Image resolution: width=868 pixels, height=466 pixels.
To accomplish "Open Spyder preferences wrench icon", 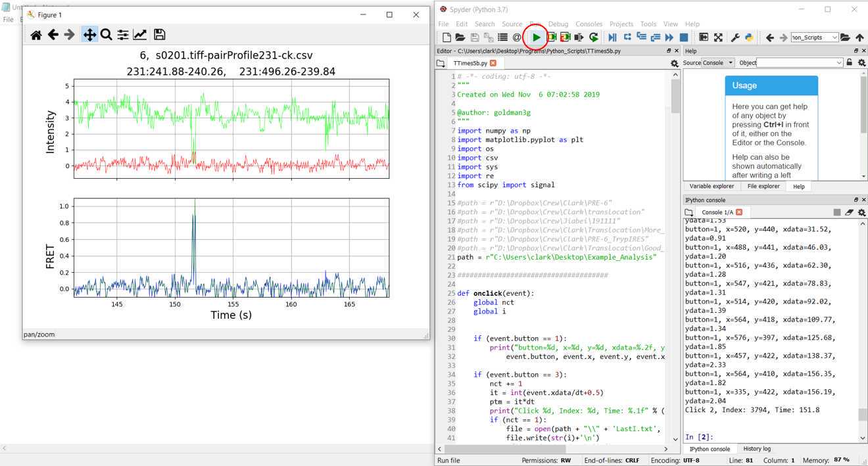I will pyautogui.click(x=736, y=37).
